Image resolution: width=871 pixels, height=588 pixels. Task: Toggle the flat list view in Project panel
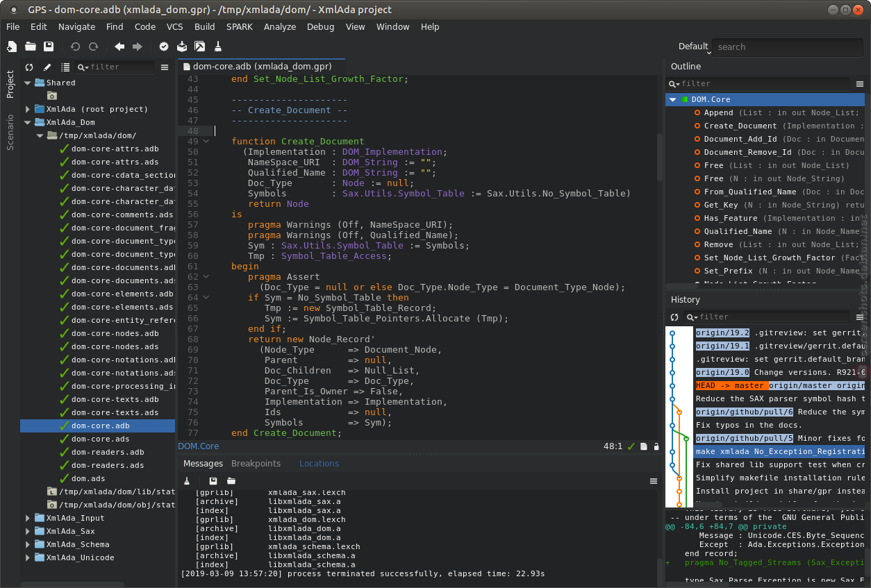pos(65,67)
